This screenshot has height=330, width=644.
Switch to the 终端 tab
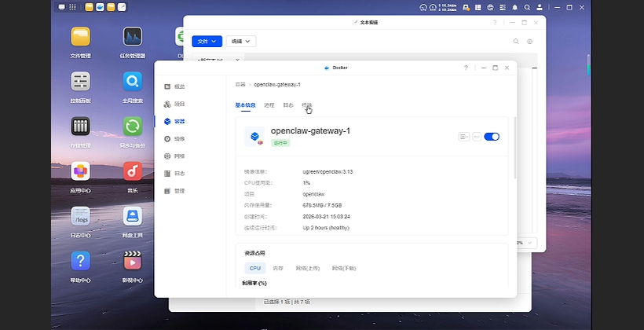tap(307, 104)
